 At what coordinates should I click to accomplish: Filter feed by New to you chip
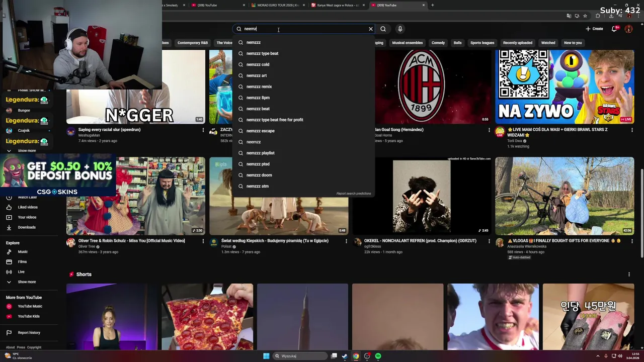573,43
